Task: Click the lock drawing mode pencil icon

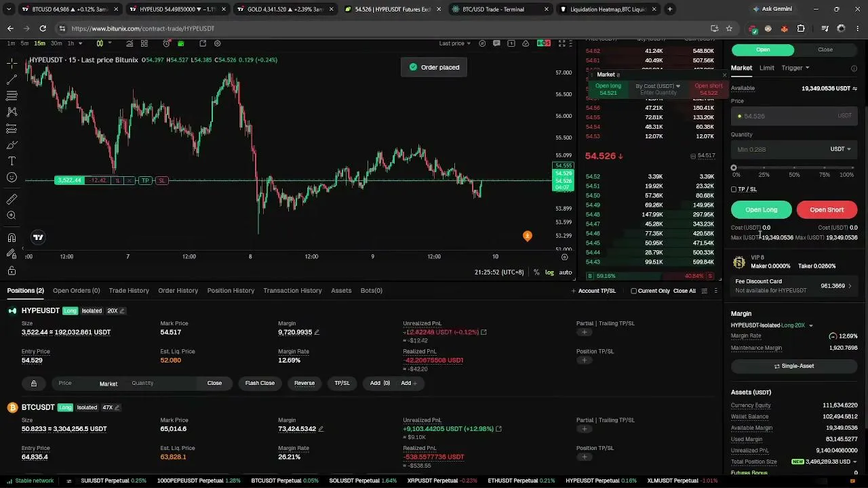Action: click(12, 253)
